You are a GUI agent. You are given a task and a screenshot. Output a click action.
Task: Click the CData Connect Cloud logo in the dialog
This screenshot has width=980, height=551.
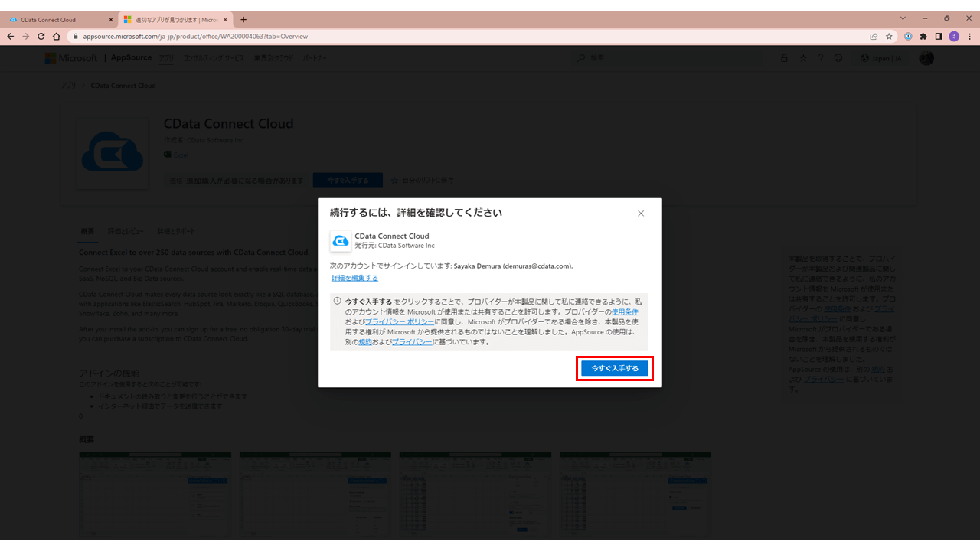341,241
